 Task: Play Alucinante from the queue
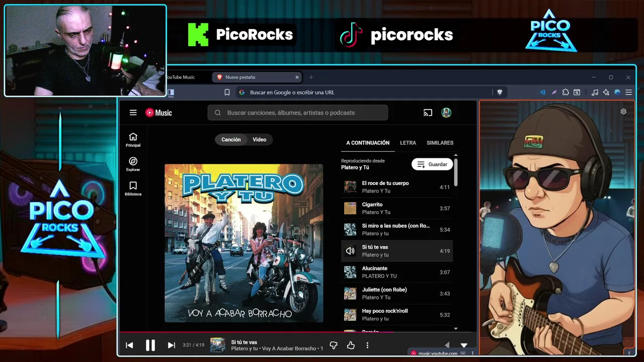point(397,272)
